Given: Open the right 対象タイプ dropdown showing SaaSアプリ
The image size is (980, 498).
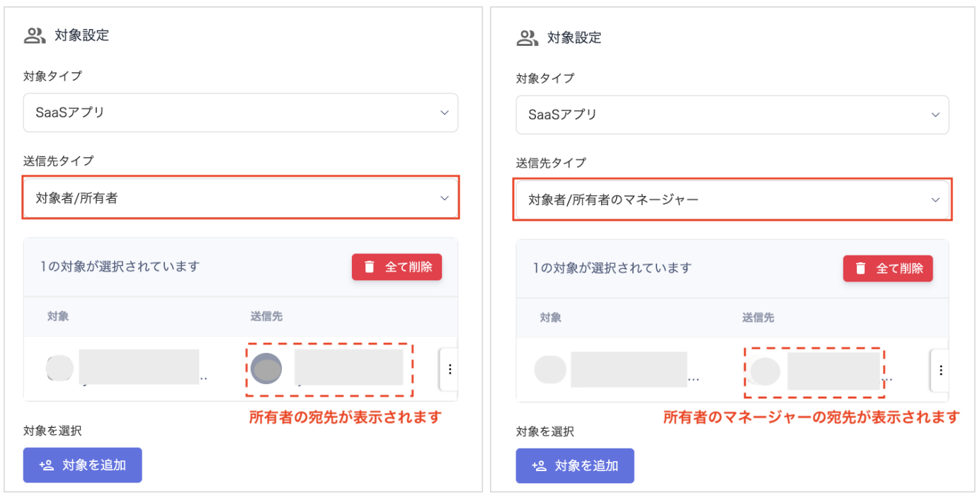Looking at the screenshot, I should click(x=732, y=115).
